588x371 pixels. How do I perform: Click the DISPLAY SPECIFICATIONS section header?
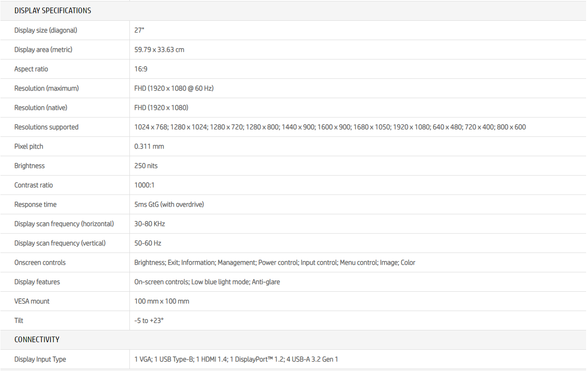[52, 10]
